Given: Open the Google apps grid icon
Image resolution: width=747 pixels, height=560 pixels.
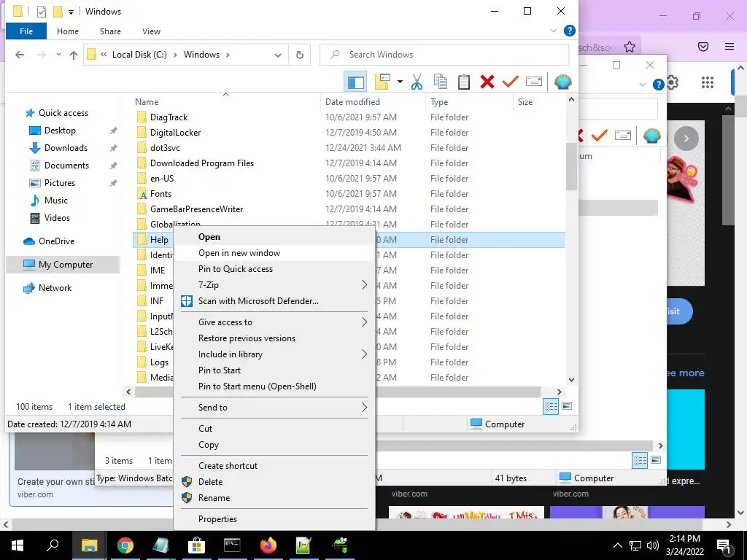Looking at the screenshot, I should click(708, 83).
